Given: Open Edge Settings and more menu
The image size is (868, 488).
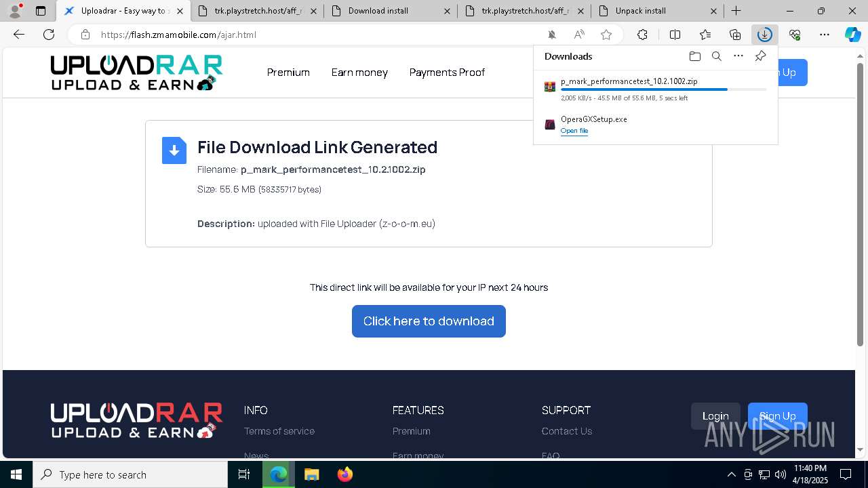Looking at the screenshot, I should coord(825,35).
